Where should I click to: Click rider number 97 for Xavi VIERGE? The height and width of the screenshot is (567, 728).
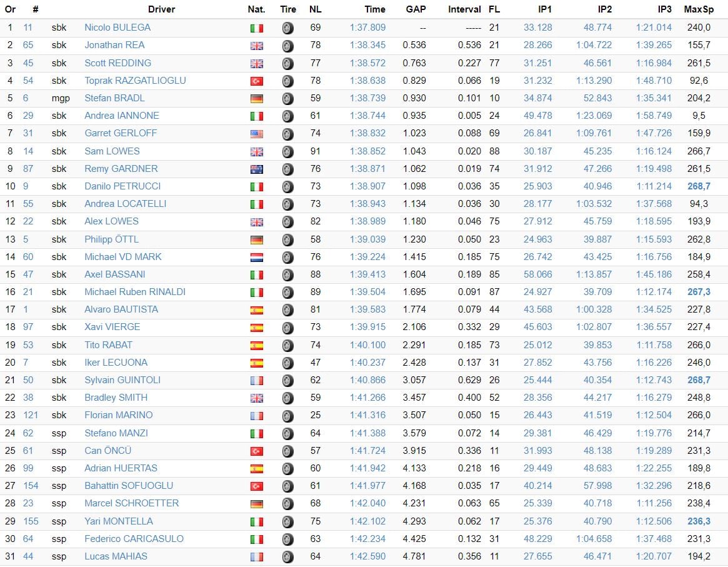(28, 327)
